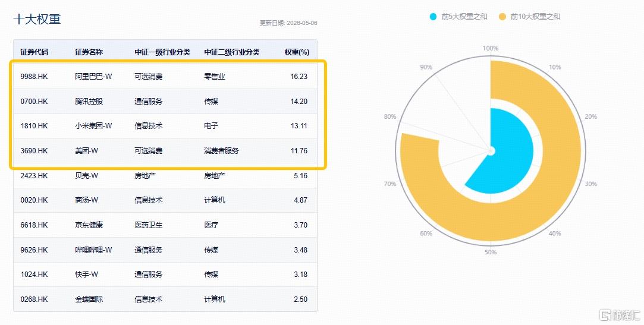
Task: Click the 电子 industry cell
Action: (211, 126)
